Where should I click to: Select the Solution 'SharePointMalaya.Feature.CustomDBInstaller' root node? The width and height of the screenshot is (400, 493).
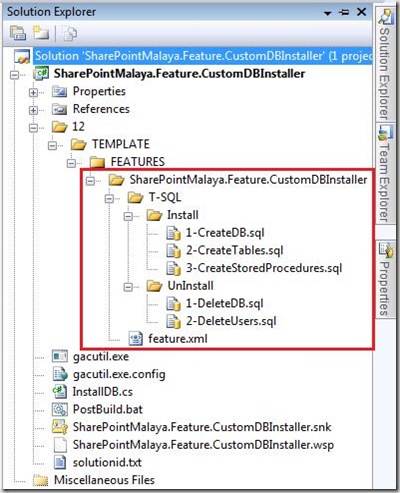(203, 56)
